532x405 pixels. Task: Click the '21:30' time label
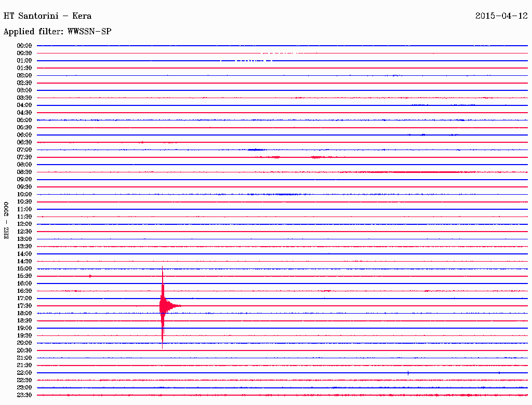24,366
